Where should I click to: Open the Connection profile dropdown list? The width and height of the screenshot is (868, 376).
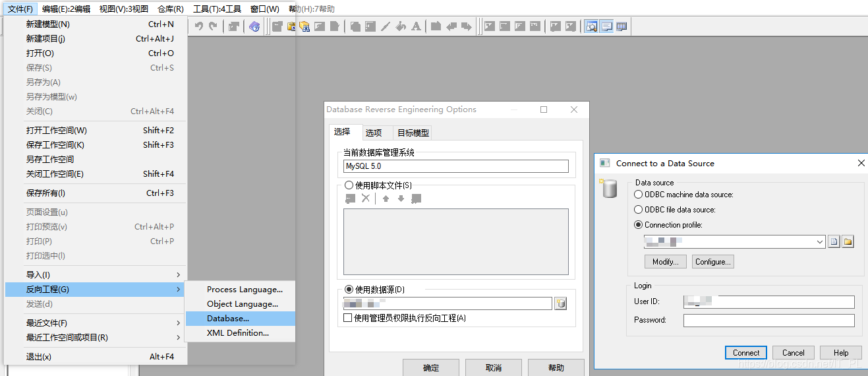click(820, 242)
